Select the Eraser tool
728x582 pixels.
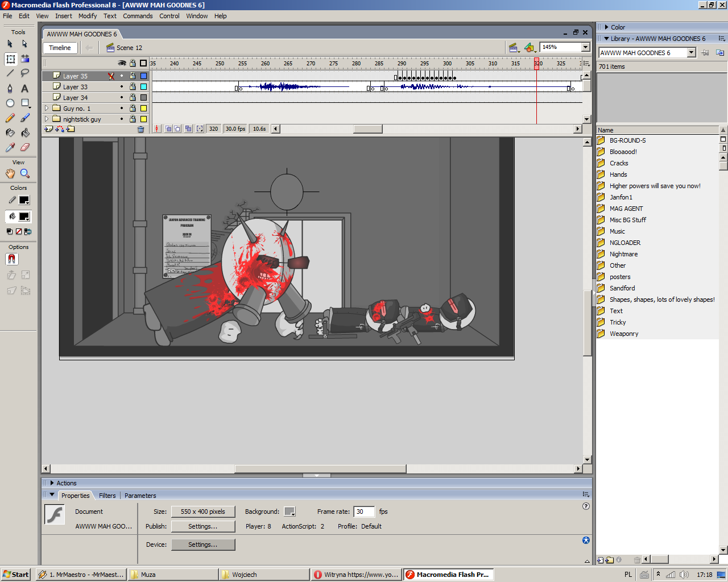25,147
